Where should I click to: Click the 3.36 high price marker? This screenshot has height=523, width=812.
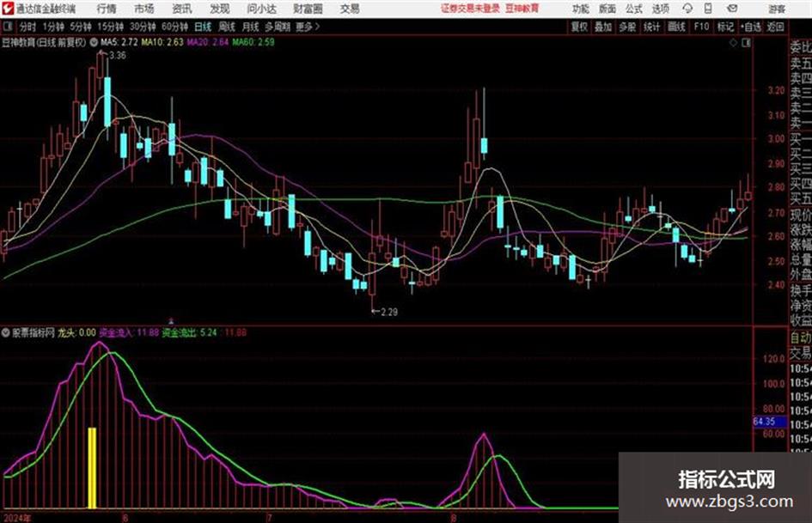coord(117,56)
